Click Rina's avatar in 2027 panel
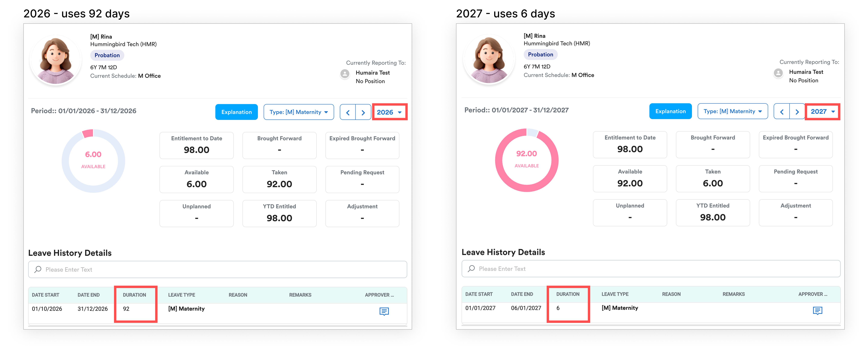868x353 pixels. 489,59
